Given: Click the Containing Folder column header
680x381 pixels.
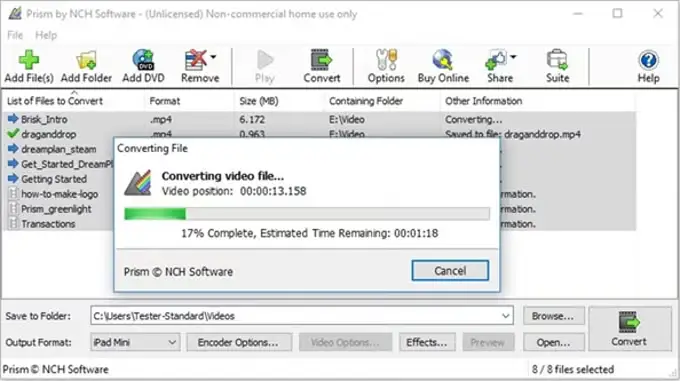Looking at the screenshot, I should pos(382,101).
